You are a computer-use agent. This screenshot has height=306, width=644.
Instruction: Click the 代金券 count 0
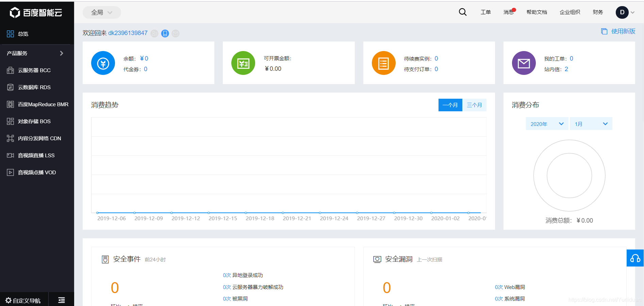pos(146,69)
